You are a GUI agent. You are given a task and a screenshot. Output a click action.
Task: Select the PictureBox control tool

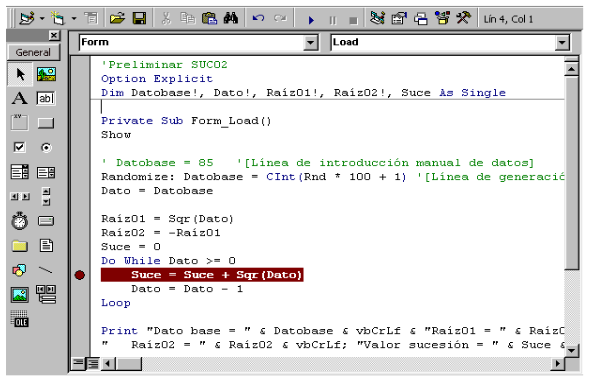(46, 74)
